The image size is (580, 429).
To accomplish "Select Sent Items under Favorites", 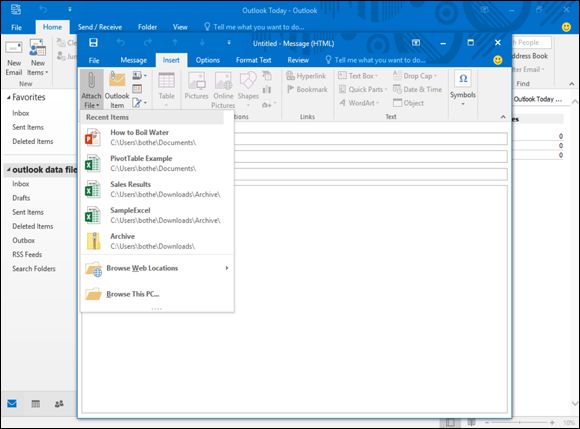I will pos(28,127).
